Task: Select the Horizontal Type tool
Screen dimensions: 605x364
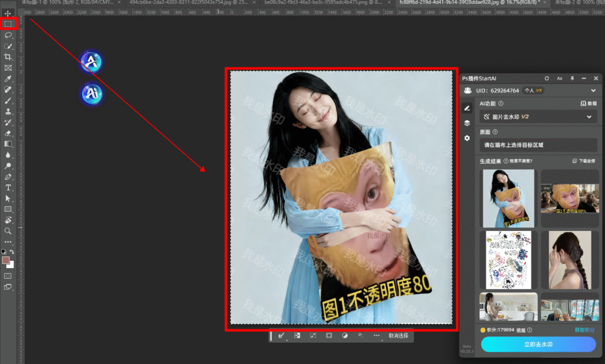Action: pyautogui.click(x=8, y=187)
